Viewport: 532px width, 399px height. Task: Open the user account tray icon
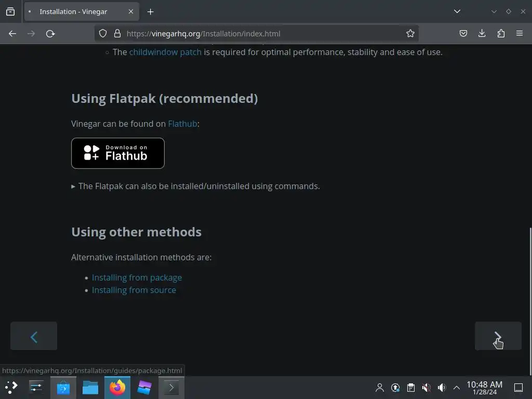coord(380,388)
